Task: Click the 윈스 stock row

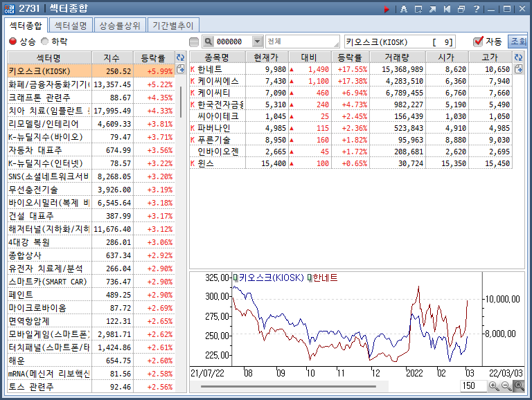Action: click(x=351, y=163)
